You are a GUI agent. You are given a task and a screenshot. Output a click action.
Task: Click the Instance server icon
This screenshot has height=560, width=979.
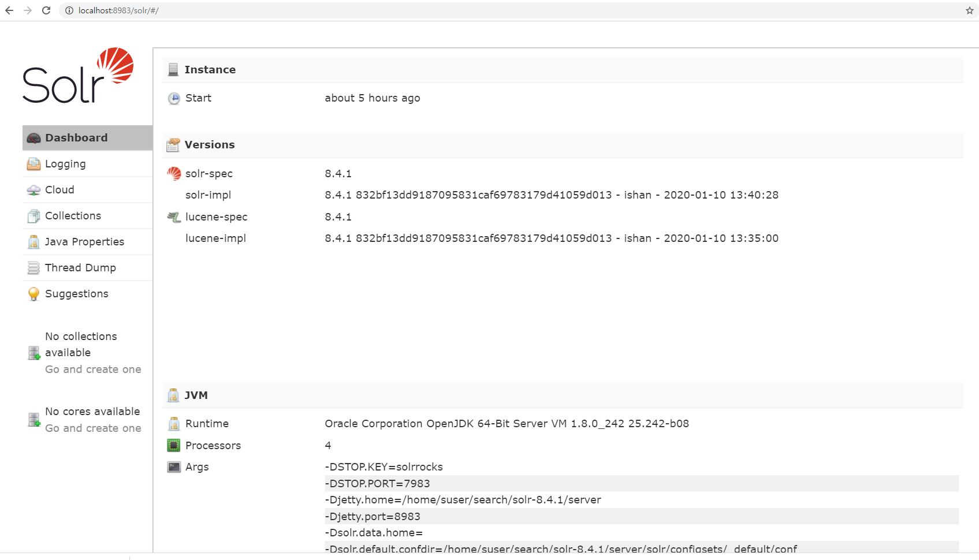173,70
